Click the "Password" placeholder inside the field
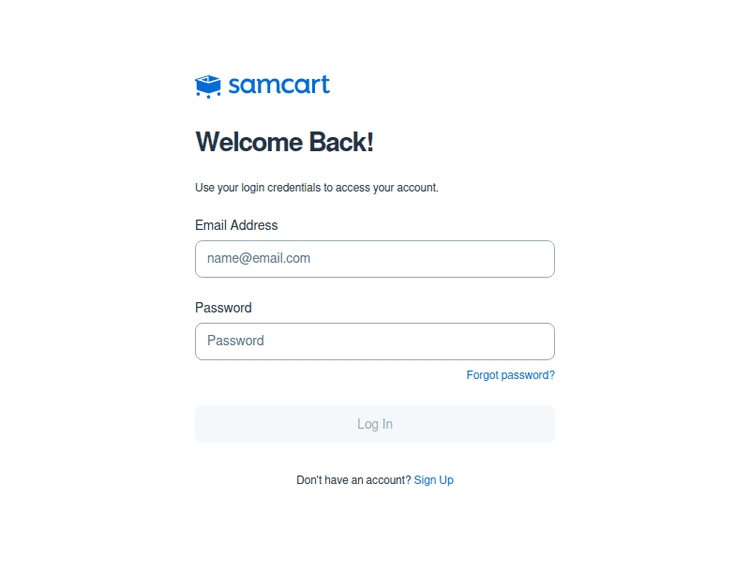750x563 pixels. click(x=236, y=341)
